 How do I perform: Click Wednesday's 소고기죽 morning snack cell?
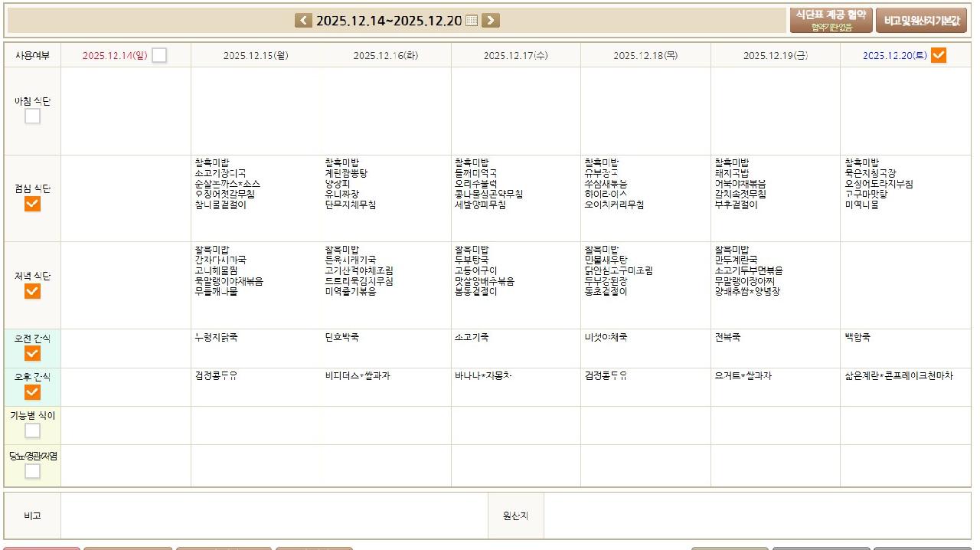(515, 348)
